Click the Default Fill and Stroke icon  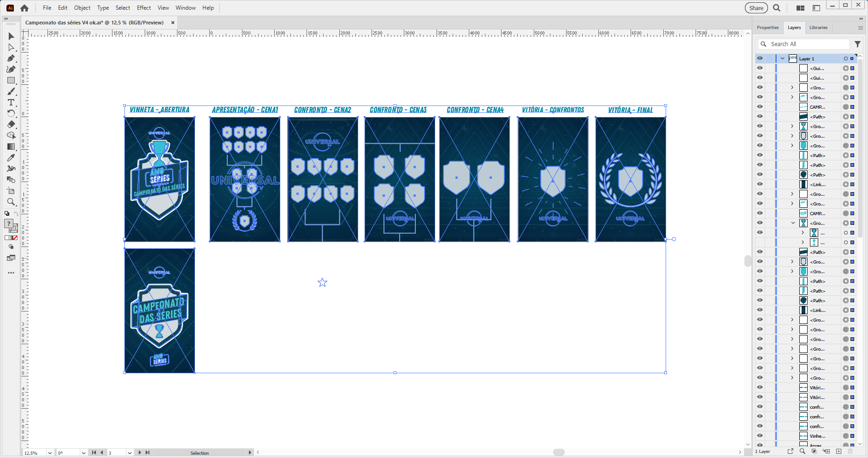tap(7, 213)
